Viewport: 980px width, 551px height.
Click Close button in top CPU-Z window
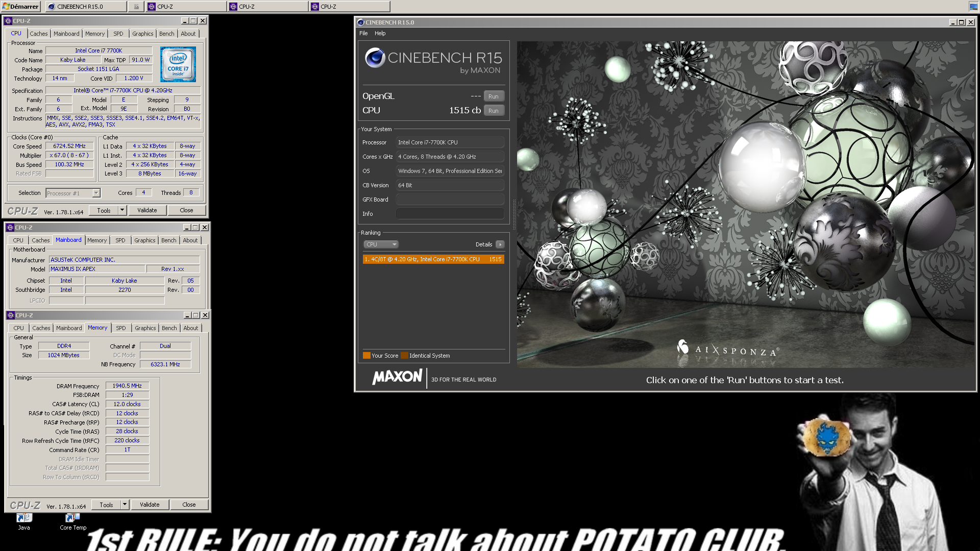pyautogui.click(x=186, y=210)
